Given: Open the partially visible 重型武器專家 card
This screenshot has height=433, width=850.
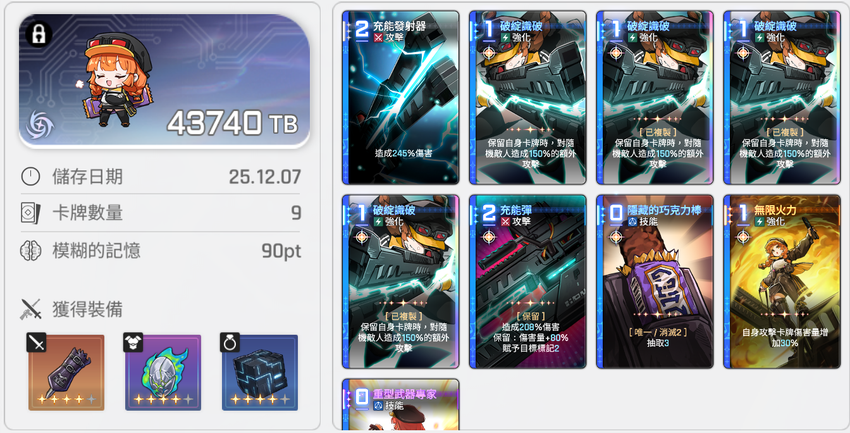Looking at the screenshot, I should (401, 404).
